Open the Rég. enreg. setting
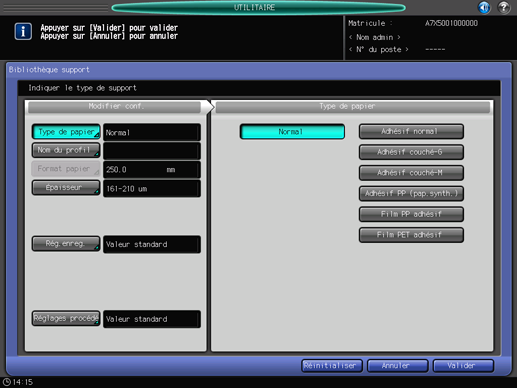Viewport: 517px width, 388px height. click(x=66, y=244)
